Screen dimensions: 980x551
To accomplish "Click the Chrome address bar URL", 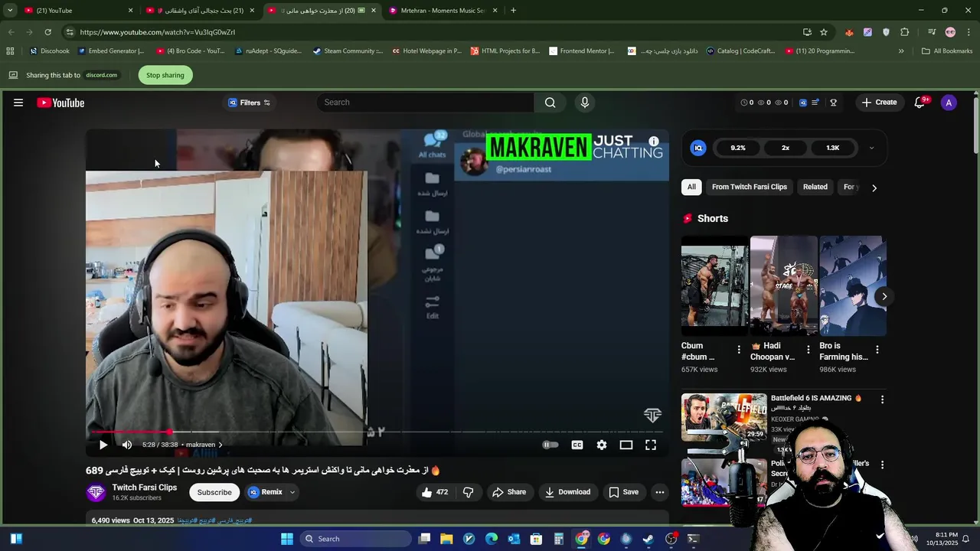I will click(157, 32).
